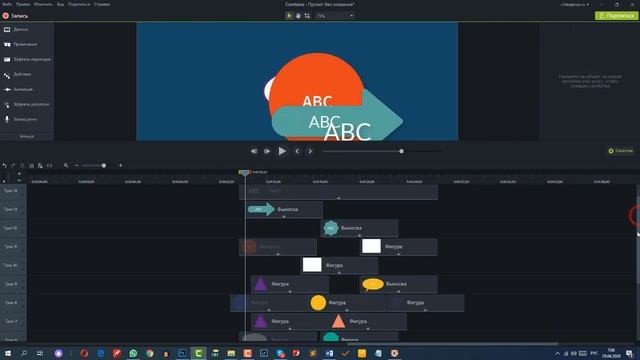Screen dimensions: 640x360
Task: Open the Эффекты указателя cursor effects panel
Action: point(27,104)
